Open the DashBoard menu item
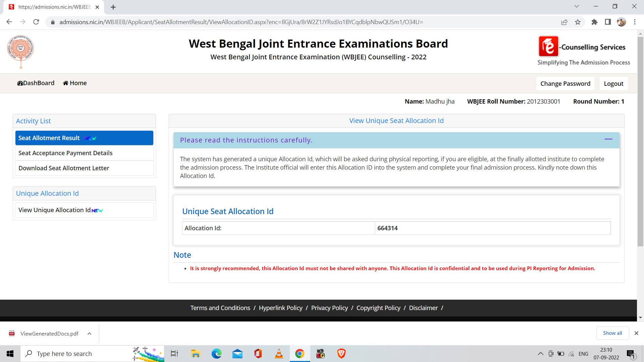This screenshot has height=362, width=644. 36,83
